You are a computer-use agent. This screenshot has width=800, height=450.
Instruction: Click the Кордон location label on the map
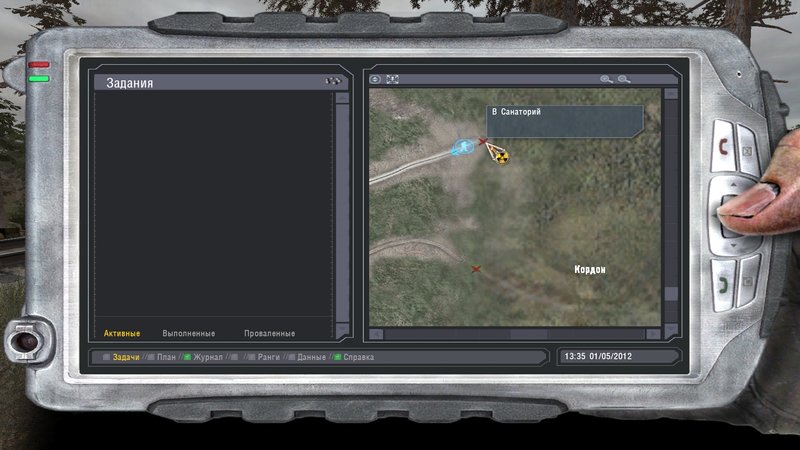click(x=589, y=270)
